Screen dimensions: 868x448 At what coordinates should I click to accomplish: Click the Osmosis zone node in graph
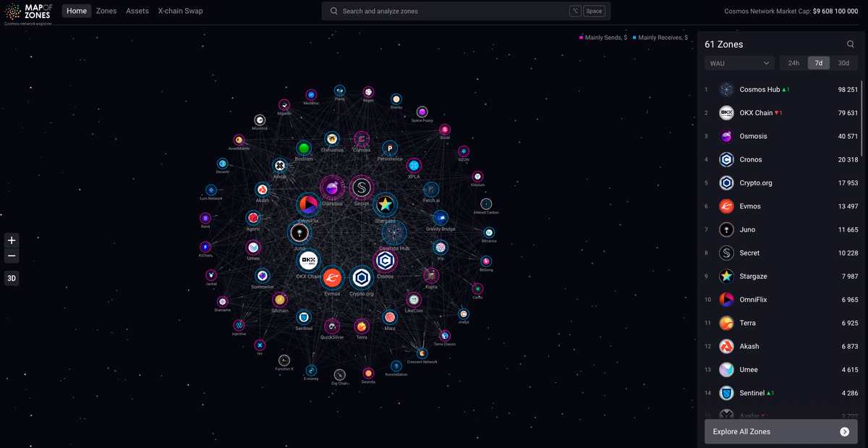tap(332, 188)
